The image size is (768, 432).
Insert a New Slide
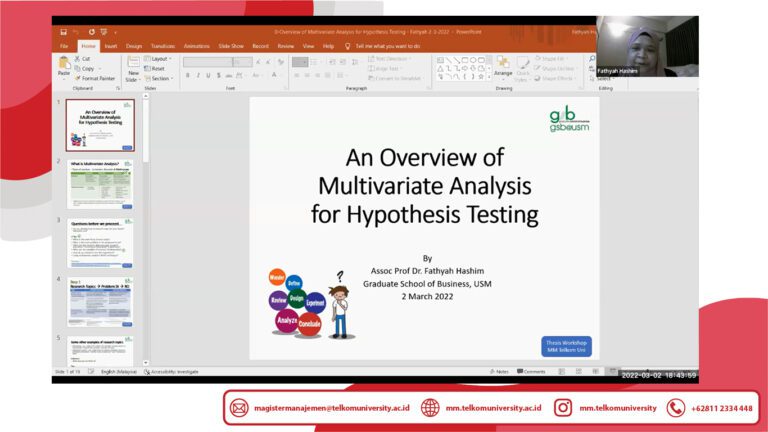coord(134,68)
